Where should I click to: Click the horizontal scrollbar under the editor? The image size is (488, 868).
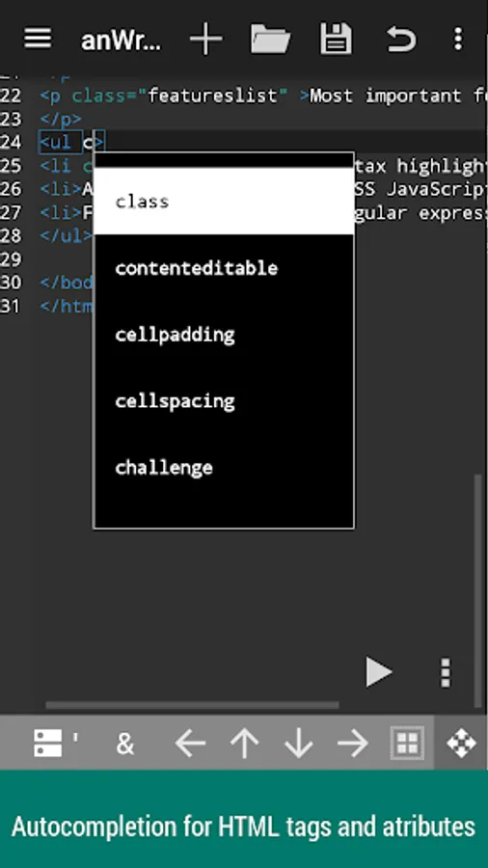pos(192,705)
